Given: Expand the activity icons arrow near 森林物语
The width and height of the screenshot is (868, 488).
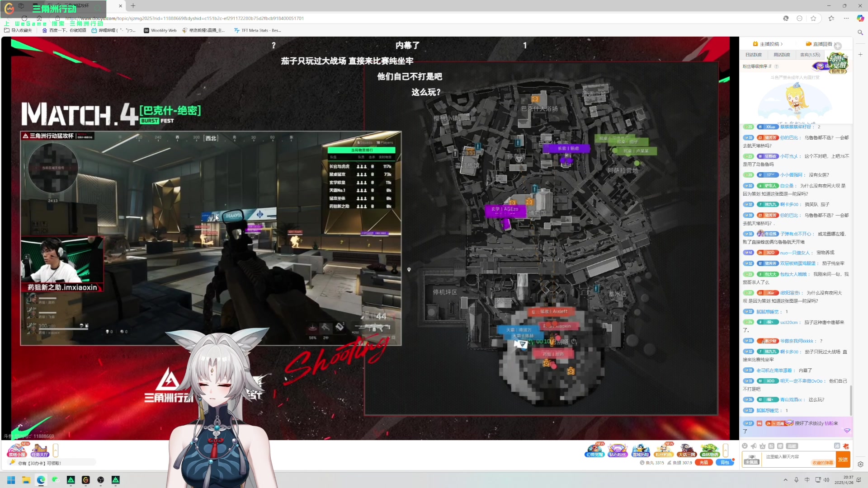Looking at the screenshot, I should coord(725,450).
